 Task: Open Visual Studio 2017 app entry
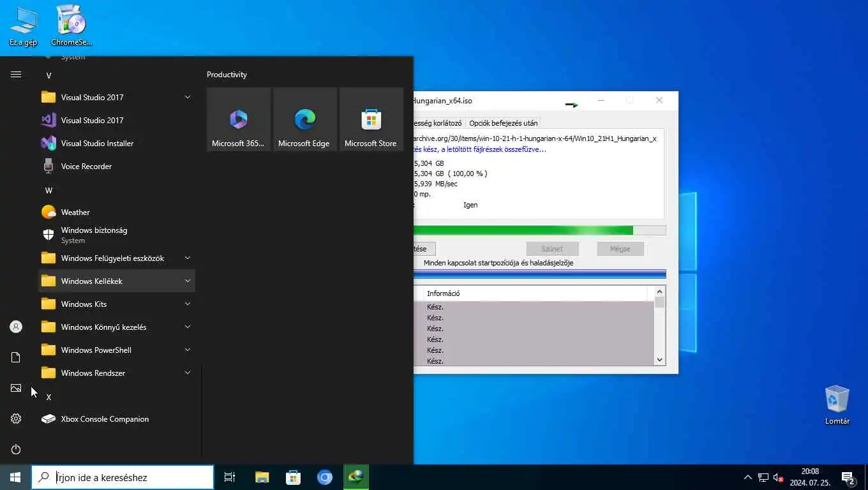point(117,120)
